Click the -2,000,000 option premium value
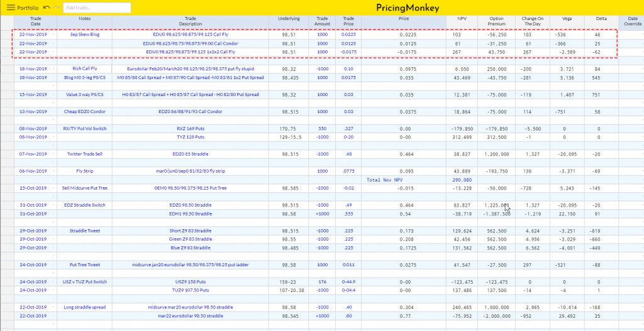Image resolution: width=644 pixels, height=331 pixels. [497, 316]
